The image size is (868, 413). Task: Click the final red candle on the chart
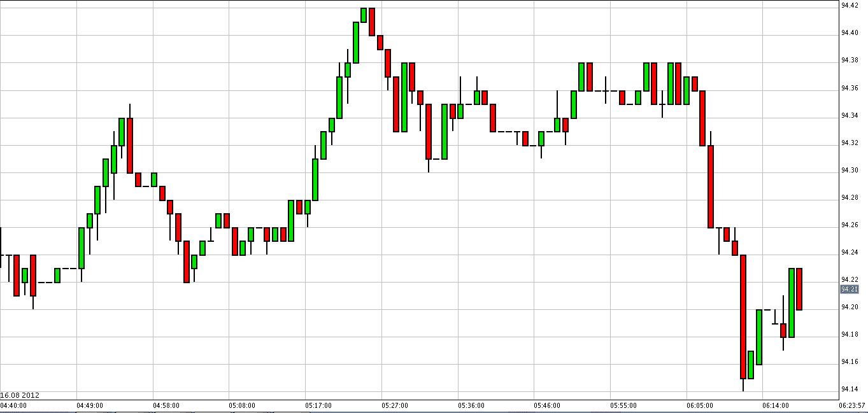click(799, 290)
